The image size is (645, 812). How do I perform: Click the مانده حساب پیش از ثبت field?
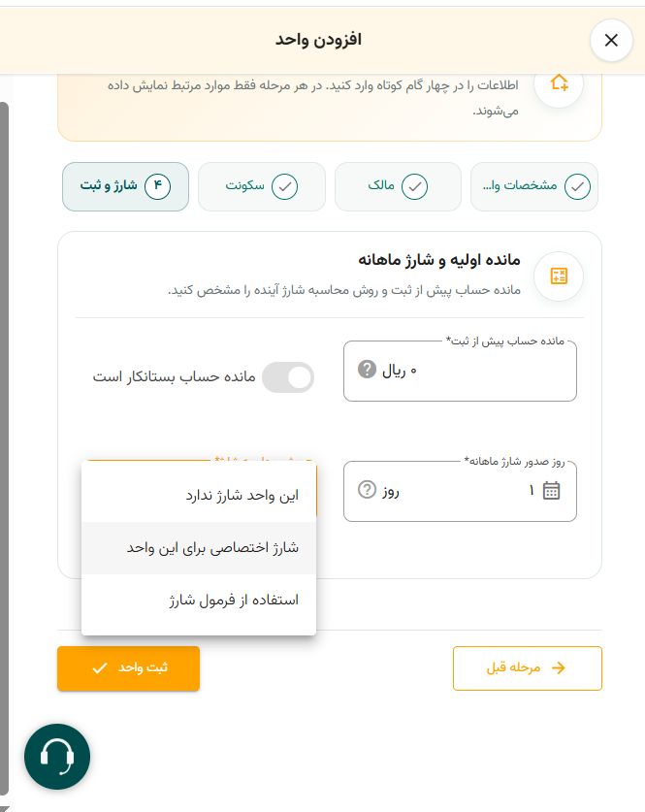[x=460, y=371]
